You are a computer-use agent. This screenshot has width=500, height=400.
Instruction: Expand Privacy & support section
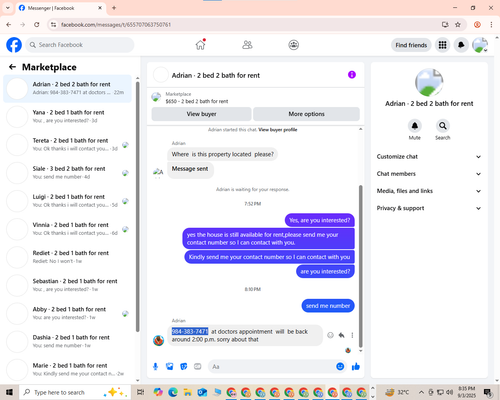coord(429,208)
